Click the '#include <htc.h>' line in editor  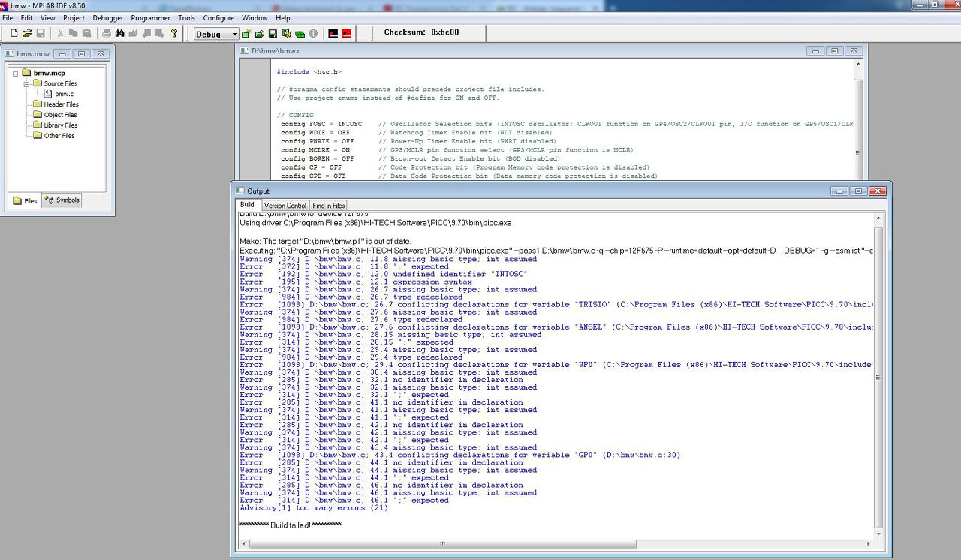(309, 72)
